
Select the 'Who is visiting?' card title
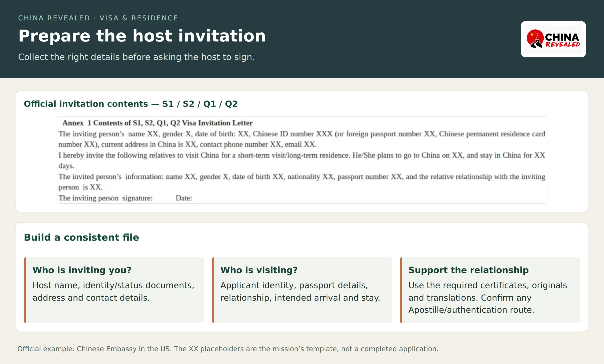pyautogui.click(x=259, y=270)
